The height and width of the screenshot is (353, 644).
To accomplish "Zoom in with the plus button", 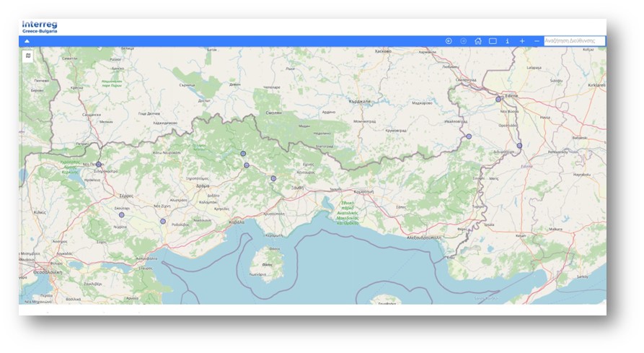I will (x=522, y=41).
